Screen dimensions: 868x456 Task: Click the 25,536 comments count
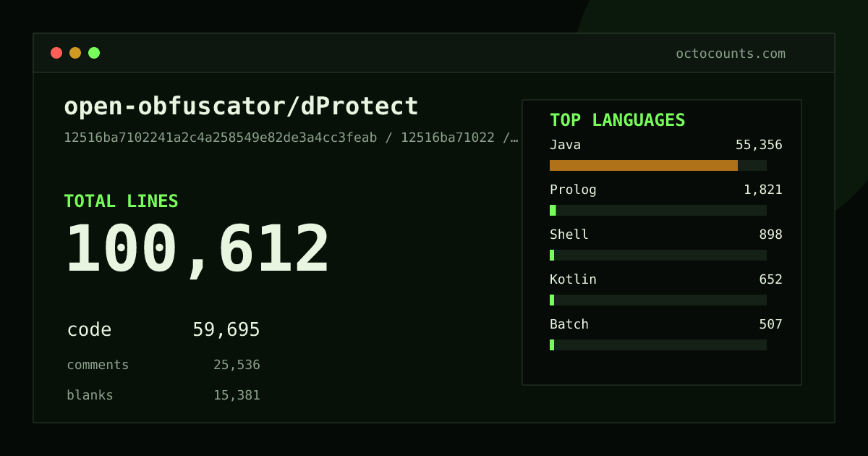237,365
